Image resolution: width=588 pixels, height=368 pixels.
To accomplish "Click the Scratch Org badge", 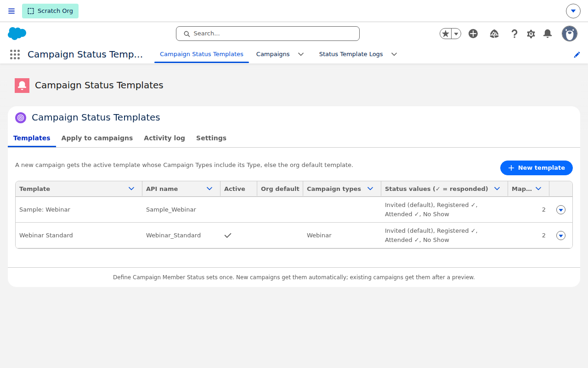I will point(50,11).
